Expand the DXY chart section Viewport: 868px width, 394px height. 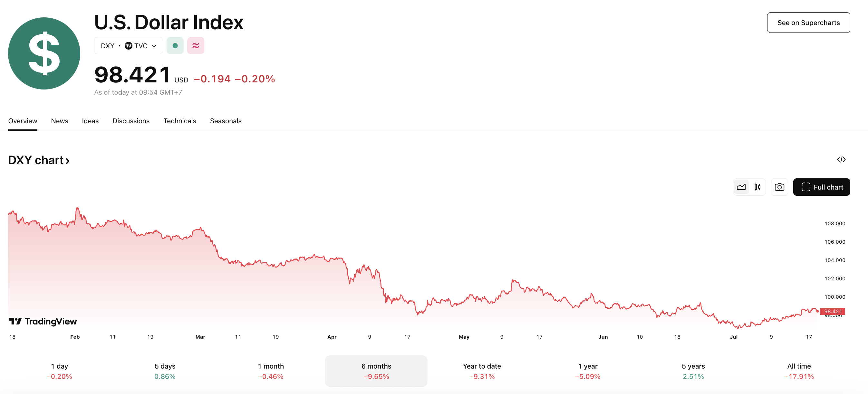(38, 160)
